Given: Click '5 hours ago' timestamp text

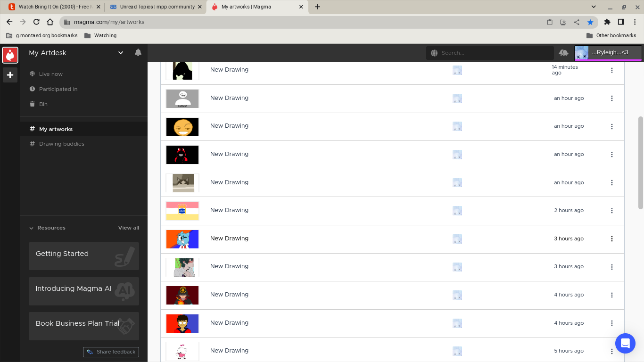Looking at the screenshot, I should point(569,351).
